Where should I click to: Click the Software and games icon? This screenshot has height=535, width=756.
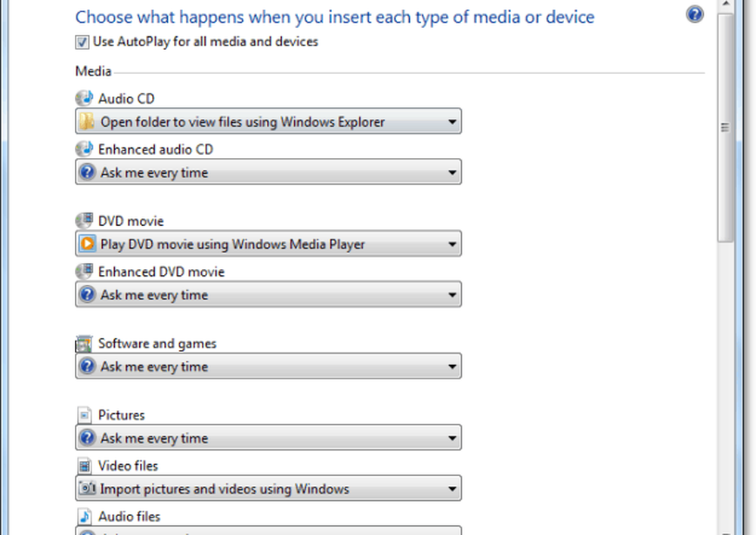84,344
